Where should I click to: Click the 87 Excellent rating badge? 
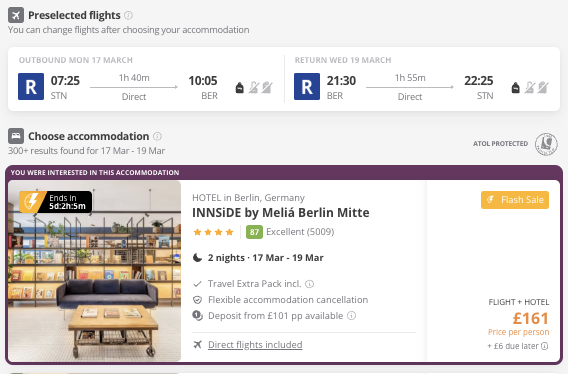coord(254,232)
